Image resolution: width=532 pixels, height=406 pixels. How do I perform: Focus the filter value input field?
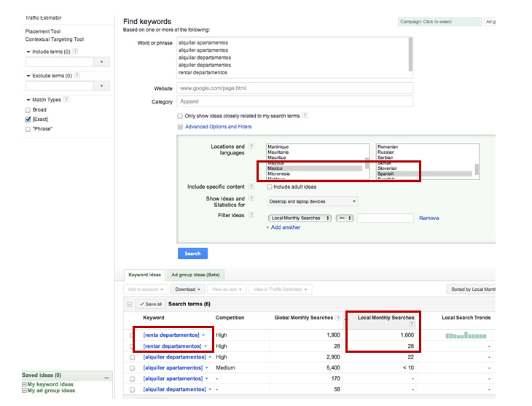(x=385, y=218)
